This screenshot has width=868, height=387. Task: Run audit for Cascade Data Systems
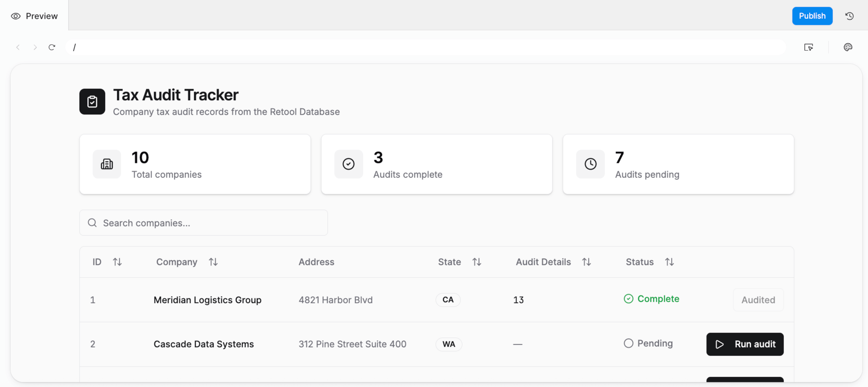(745, 344)
